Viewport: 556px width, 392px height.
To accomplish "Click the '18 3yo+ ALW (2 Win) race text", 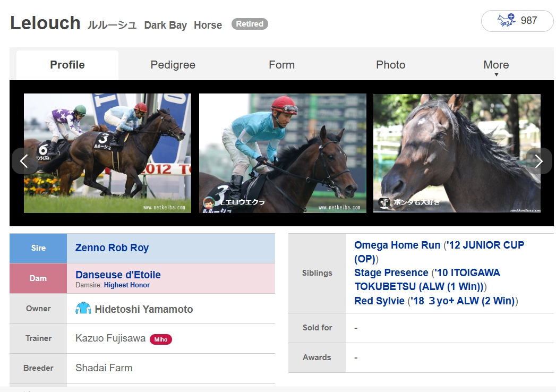I will 463,301.
